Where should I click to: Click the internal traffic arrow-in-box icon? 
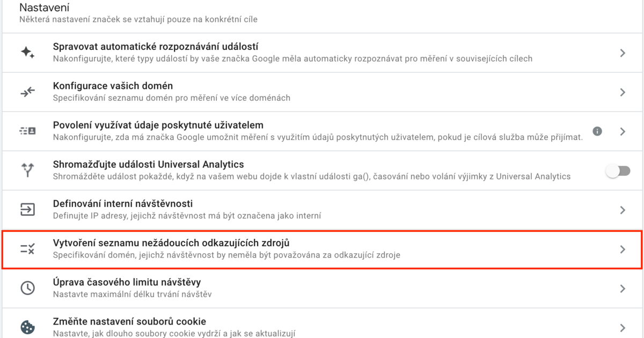(x=27, y=209)
